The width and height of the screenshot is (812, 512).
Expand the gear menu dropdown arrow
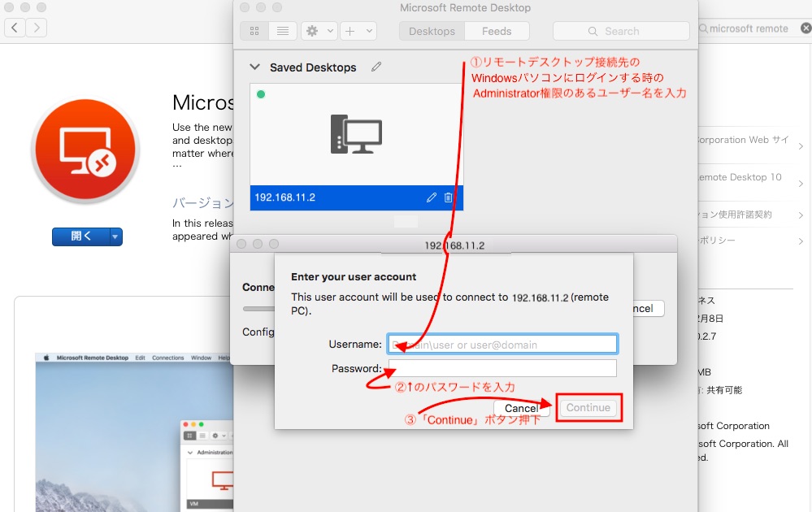tap(330, 31)
